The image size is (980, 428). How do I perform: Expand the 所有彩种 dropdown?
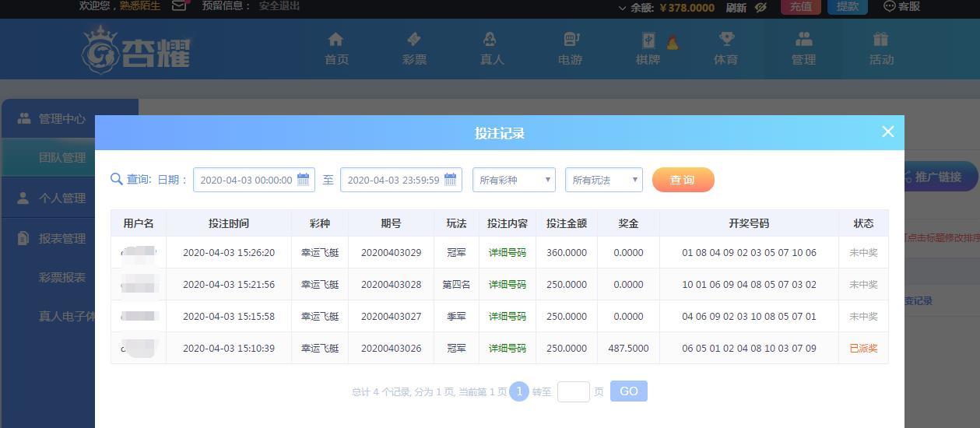point(514,180)
